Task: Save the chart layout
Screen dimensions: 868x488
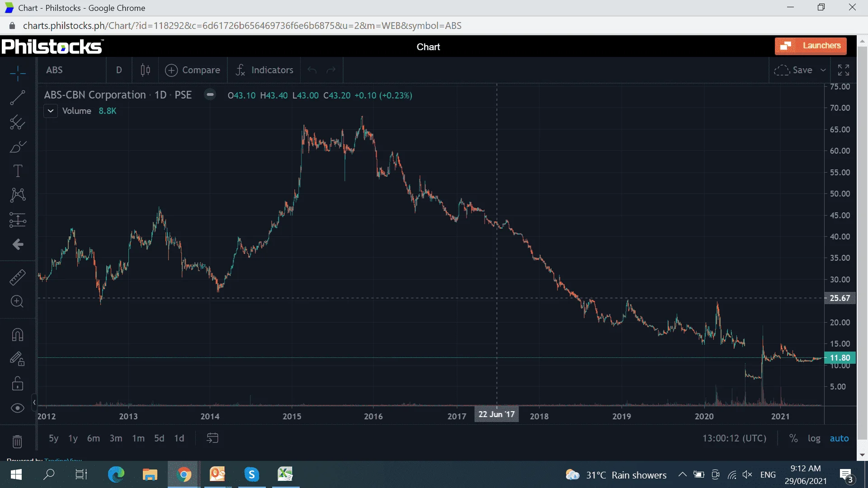Action: tap(793, 70)
